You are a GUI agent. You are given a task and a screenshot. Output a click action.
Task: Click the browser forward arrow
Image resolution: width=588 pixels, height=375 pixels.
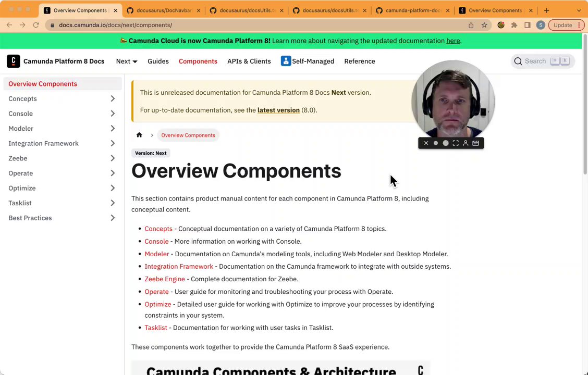coord(22,25)
